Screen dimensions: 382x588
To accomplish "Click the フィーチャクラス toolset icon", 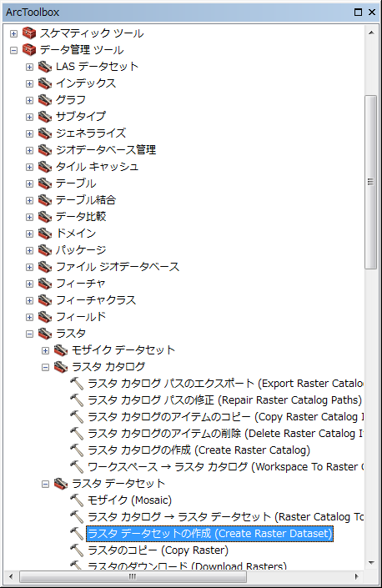I will coord(45,300).
